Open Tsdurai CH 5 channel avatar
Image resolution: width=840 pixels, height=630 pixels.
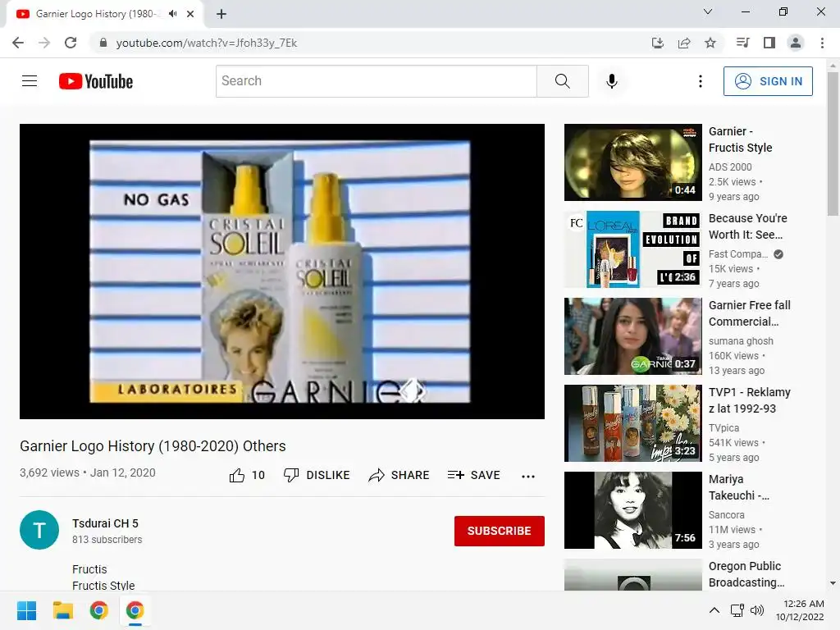pos(39,530)
